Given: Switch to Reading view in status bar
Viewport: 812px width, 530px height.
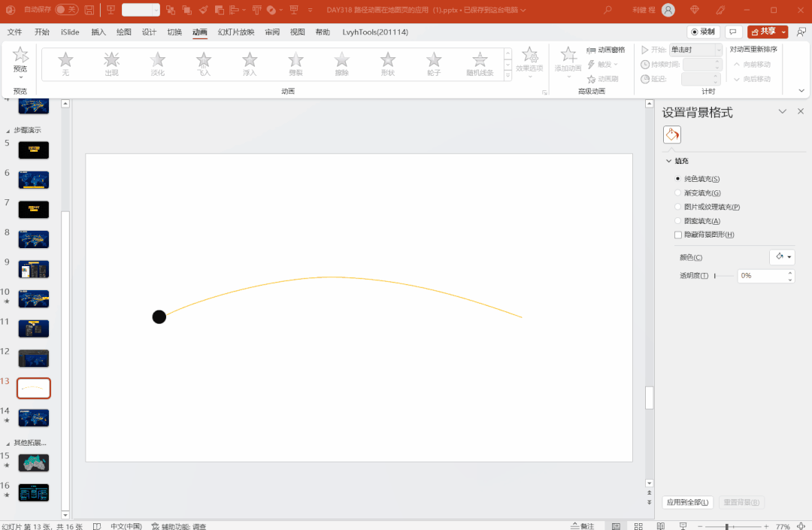Looking at the screenshot, I should pyautogui.click(x=661, y=526).
